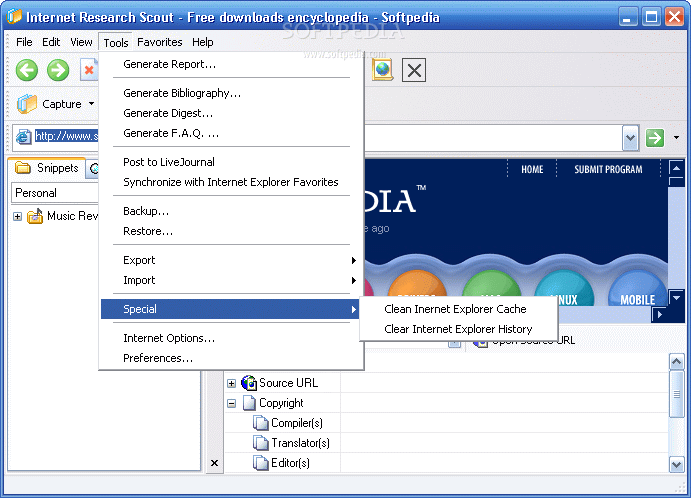Click the green Back arrow button
Viewport: 691px width, 498px height.
coord(27,70)
